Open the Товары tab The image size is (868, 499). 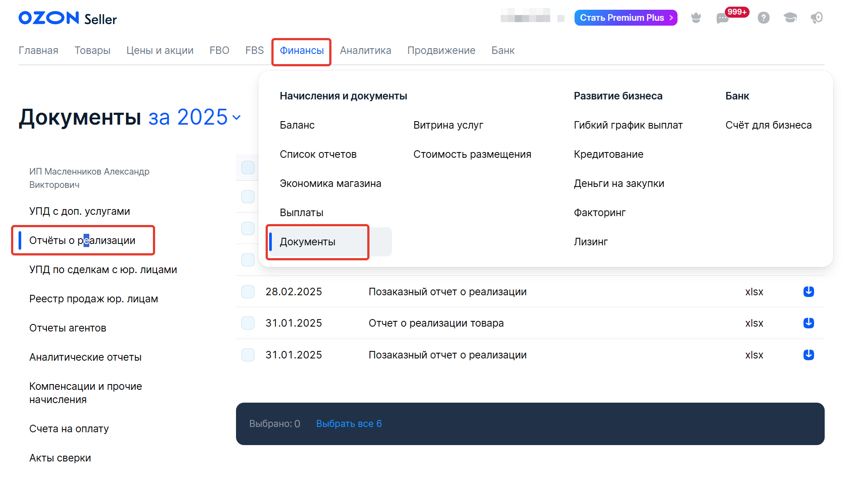tap(92, 50)
